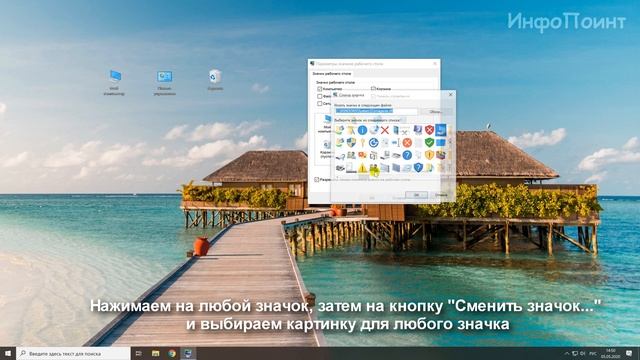Open This PC desktop icon
The height and width of the screenshot is (360, 640).
pos(114,82)
